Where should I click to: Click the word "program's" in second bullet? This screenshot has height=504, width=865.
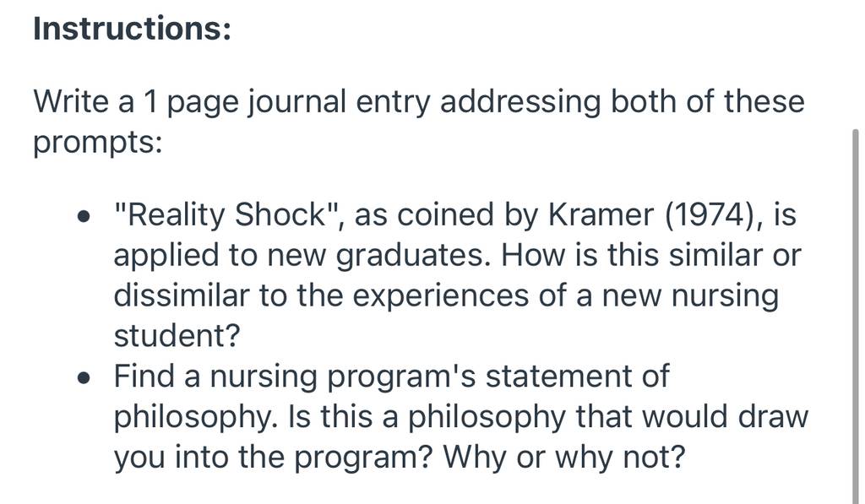coord(400,377)
